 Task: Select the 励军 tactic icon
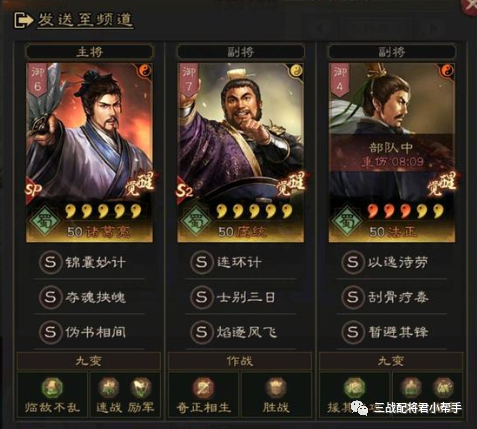[x=140, y=388]
